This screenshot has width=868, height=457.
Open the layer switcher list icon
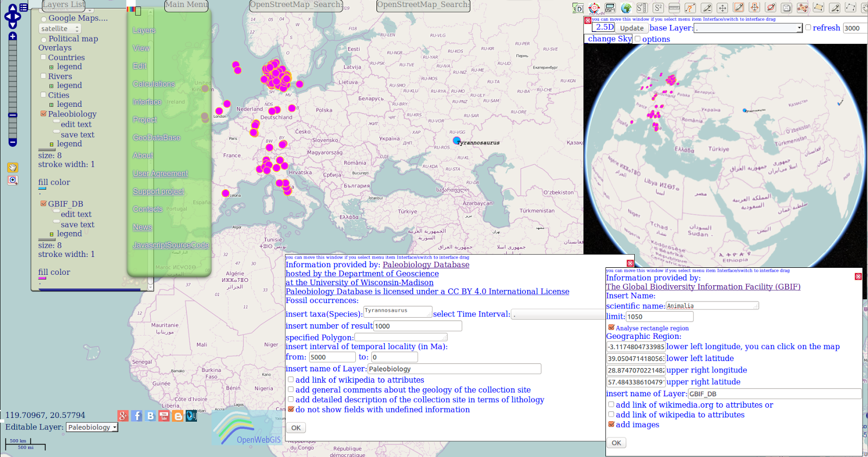[23, 8]
